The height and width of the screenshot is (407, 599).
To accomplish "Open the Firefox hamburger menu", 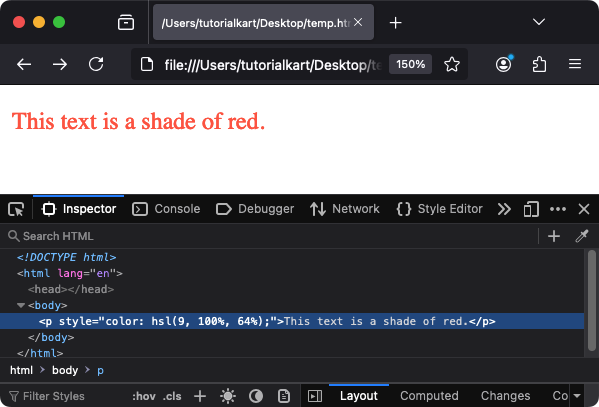I will point(575,64).
